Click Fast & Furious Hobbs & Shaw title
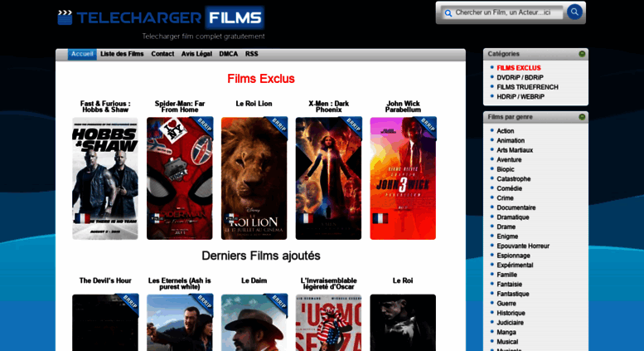The image size is (644, 351). (x=105, y=106)
